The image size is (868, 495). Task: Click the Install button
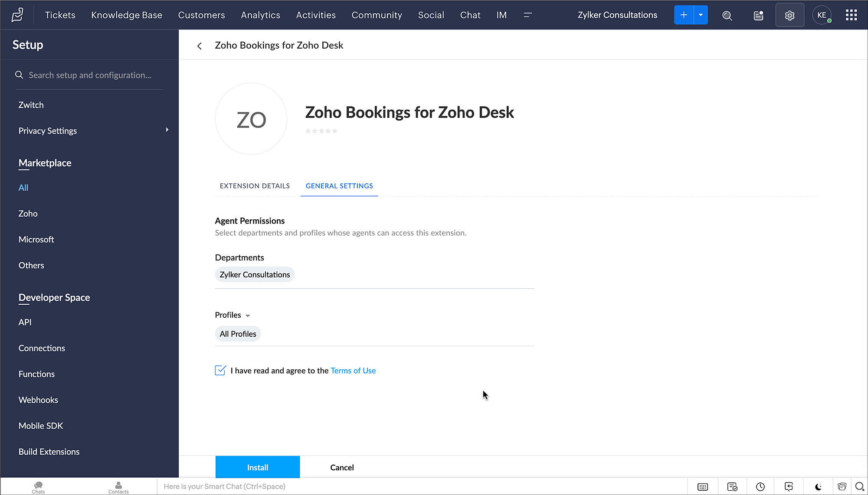(258, 467)
